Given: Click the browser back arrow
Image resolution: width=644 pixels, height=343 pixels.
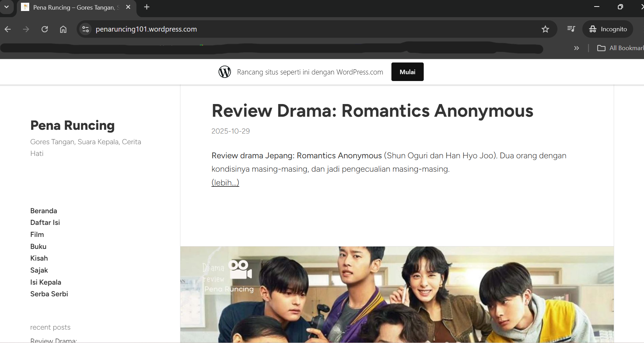Looking at the screenshot, I should pyautogui.click(x=8, y=29).
